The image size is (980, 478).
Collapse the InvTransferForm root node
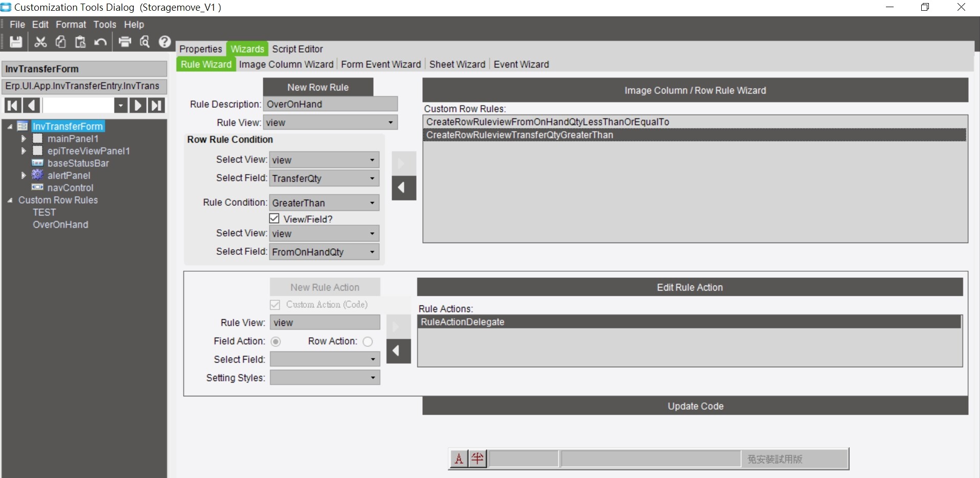coord(10,126)
